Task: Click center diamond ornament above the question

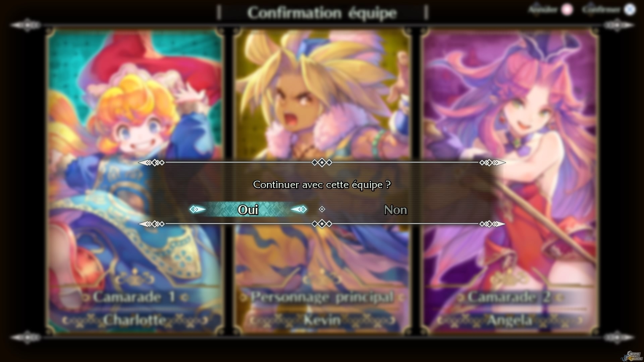Action: 322,163
